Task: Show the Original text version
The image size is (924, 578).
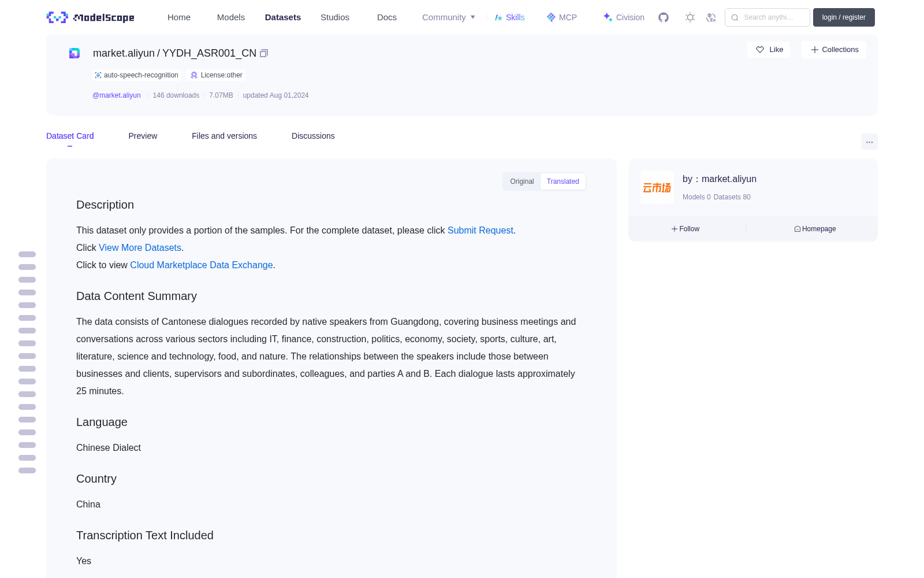Action: pyautogui.click(x=522, y=181)
